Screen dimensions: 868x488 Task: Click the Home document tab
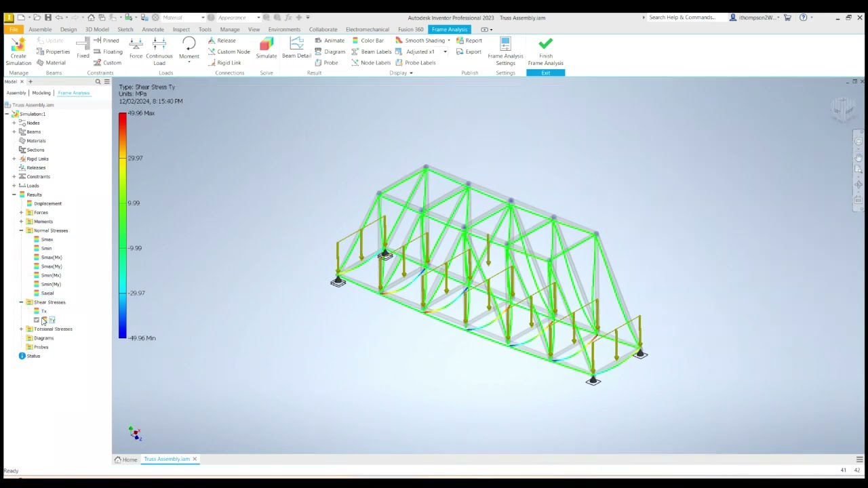pyautogui.click(x=126, y=460)
